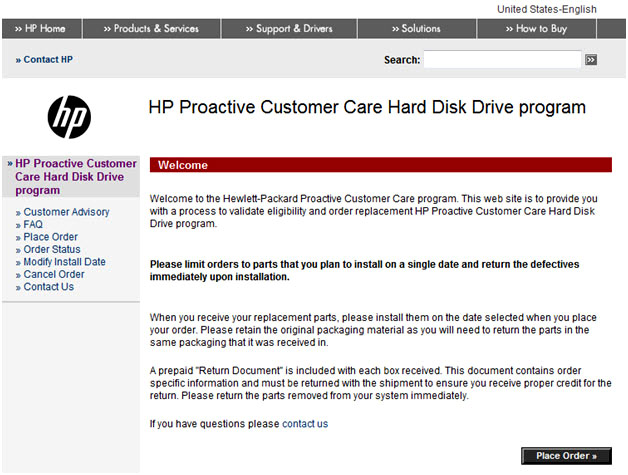The image size is (628, 475).
Task: Open Products & Services menu
Action: point(152,29)
